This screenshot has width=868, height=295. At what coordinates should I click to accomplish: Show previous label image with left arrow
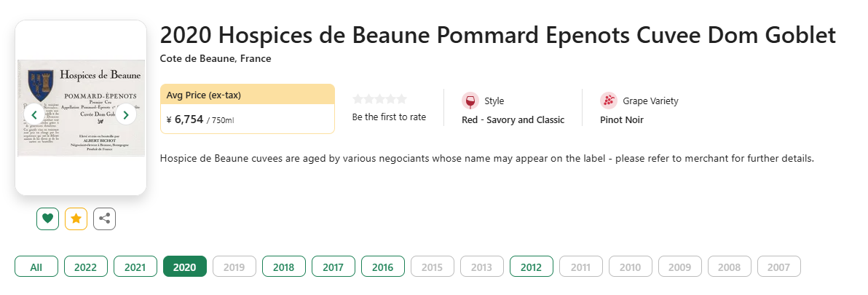[33, 114]
